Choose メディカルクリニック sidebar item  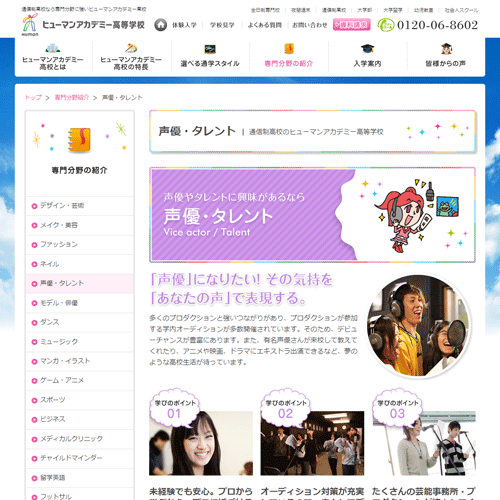point(80,439)
